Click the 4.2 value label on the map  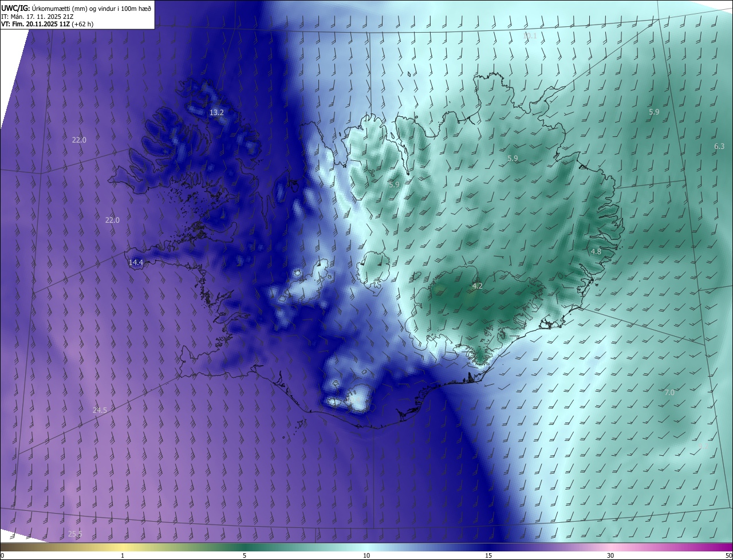[478, 286]
